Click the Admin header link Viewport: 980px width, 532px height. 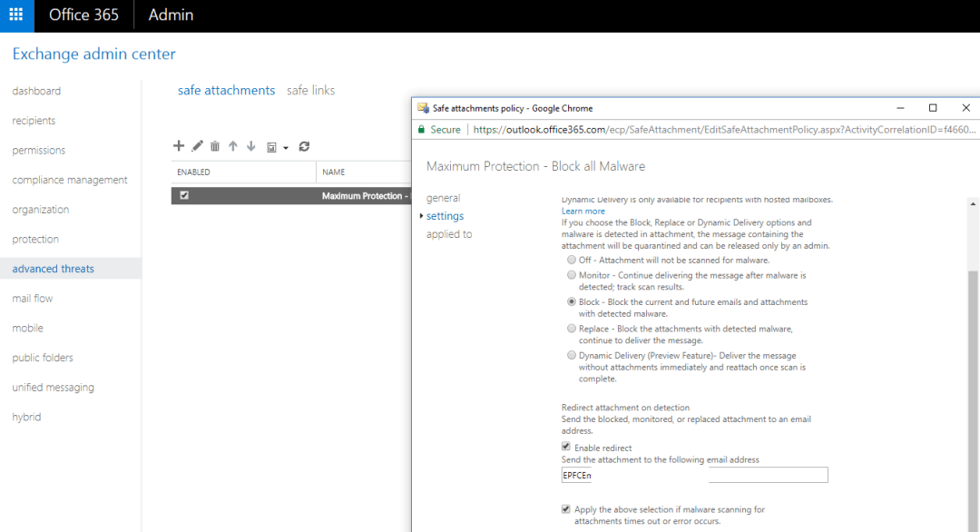[x=171, y=15]
